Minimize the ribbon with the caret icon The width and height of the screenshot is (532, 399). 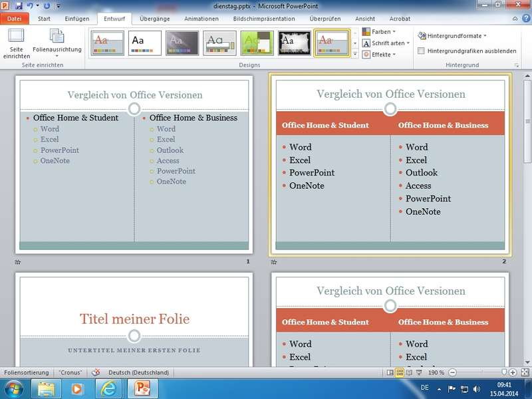(515, 19)
